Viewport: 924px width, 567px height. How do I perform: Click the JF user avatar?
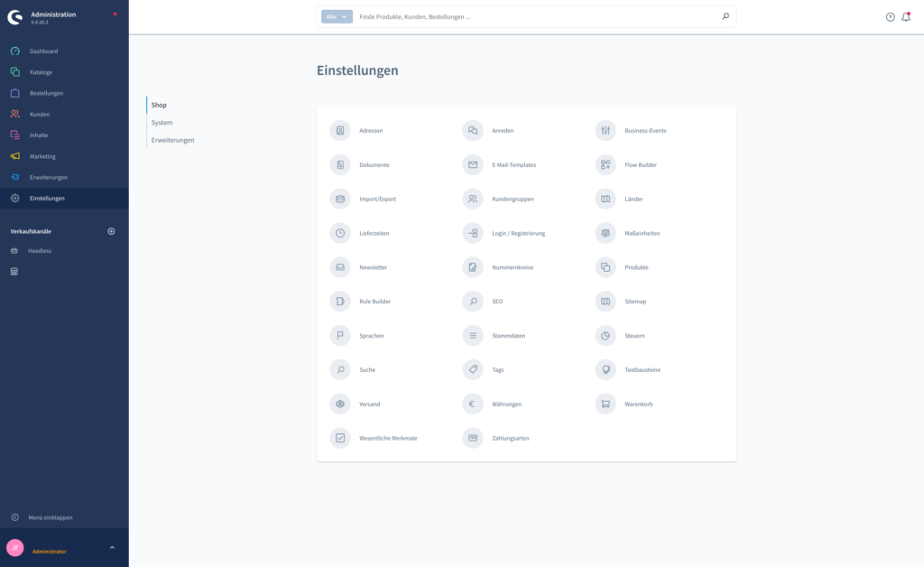(15, 547)
